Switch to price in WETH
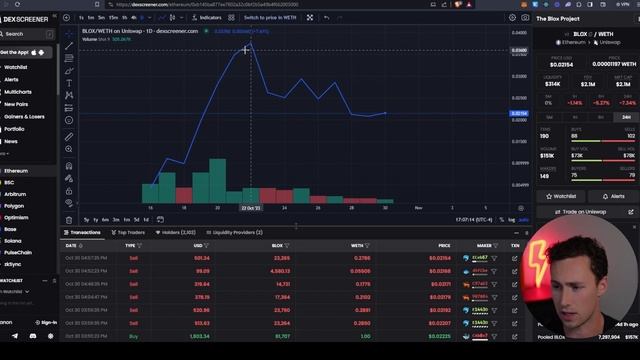This screenshot has width=640, height=360. pos(270,18)
